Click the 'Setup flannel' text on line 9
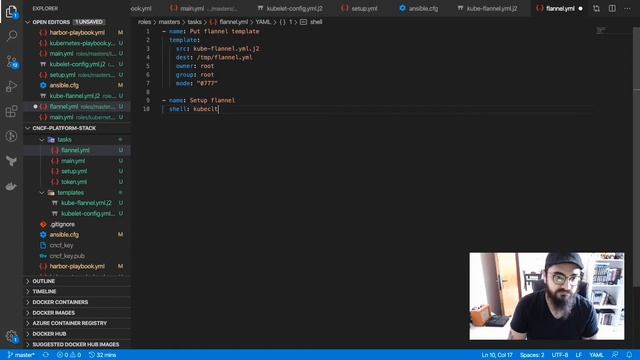Viewport: 640px width, 360px height. pos(212,100)
